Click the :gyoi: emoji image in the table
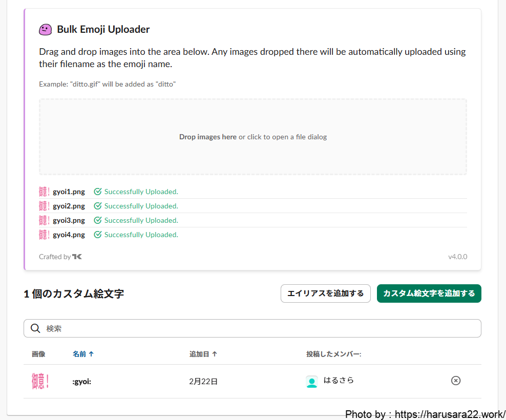 [40, 381]
